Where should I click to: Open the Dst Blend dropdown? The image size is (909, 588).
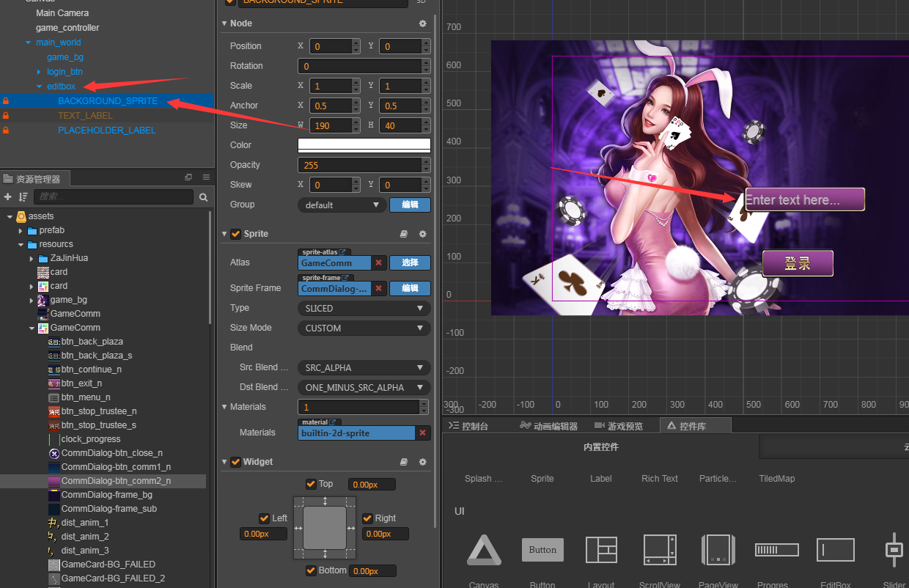pos(364,387)
